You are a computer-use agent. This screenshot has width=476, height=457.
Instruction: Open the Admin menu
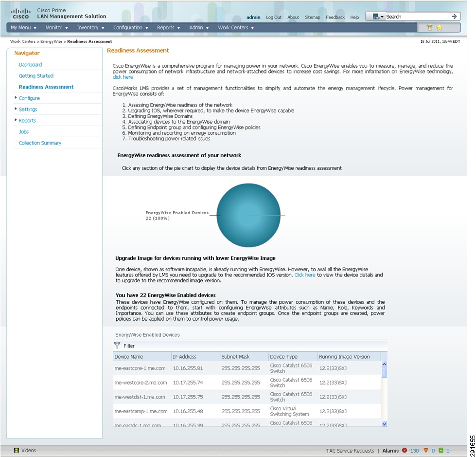[199, 28]
